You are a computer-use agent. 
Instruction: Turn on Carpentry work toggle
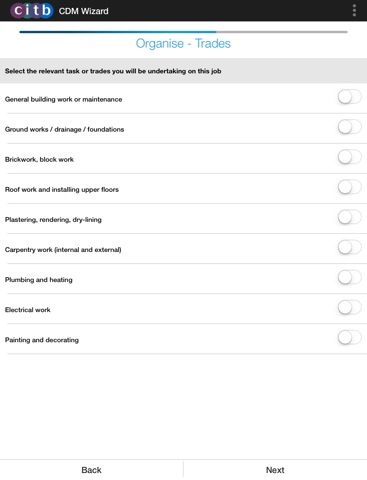coord(349,248)
